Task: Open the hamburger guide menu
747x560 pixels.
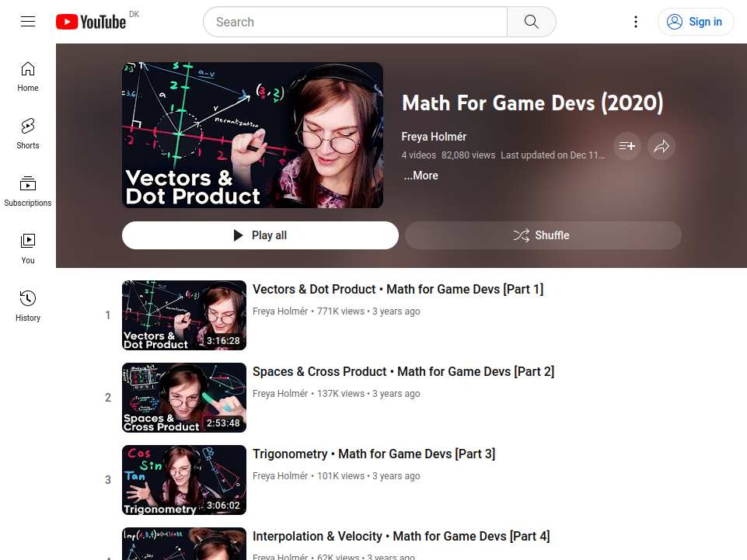Action: (28, 22)
